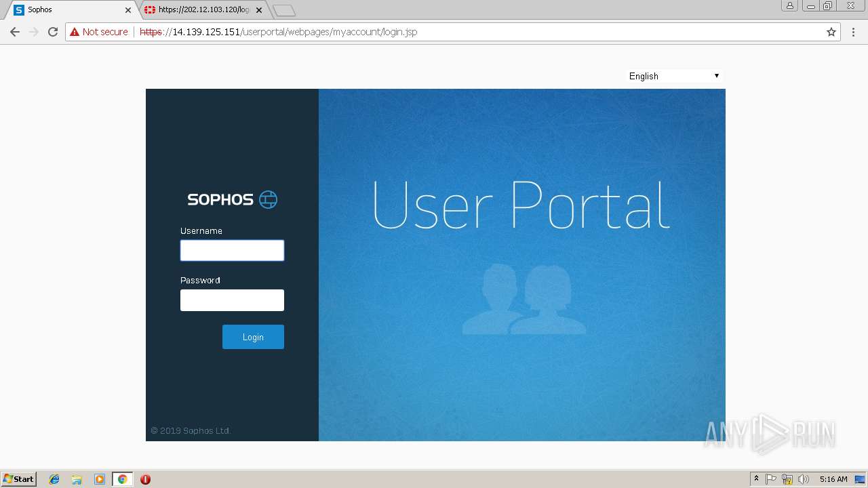The image size is (868, 488).
Task: Launch Internet Explorer from the taskbar
Action: pyautogui.click(x=54, y=479)
